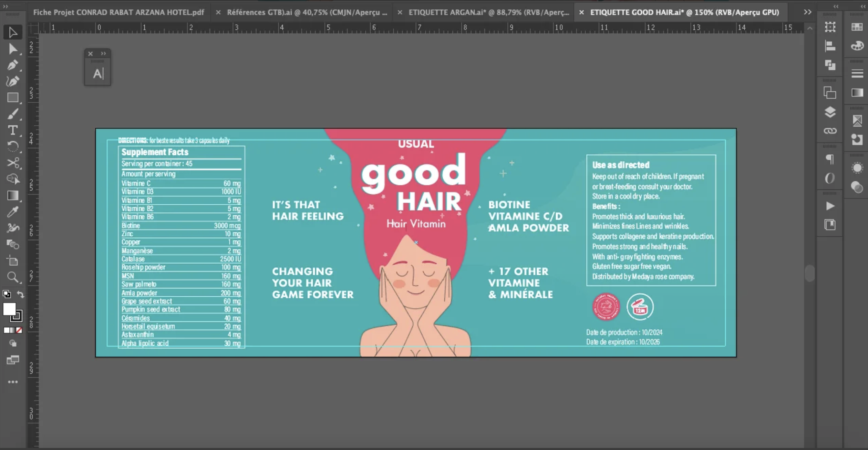Select the Rotate tool
Screen dimensions: 868x450
click(x=13, y=147)
